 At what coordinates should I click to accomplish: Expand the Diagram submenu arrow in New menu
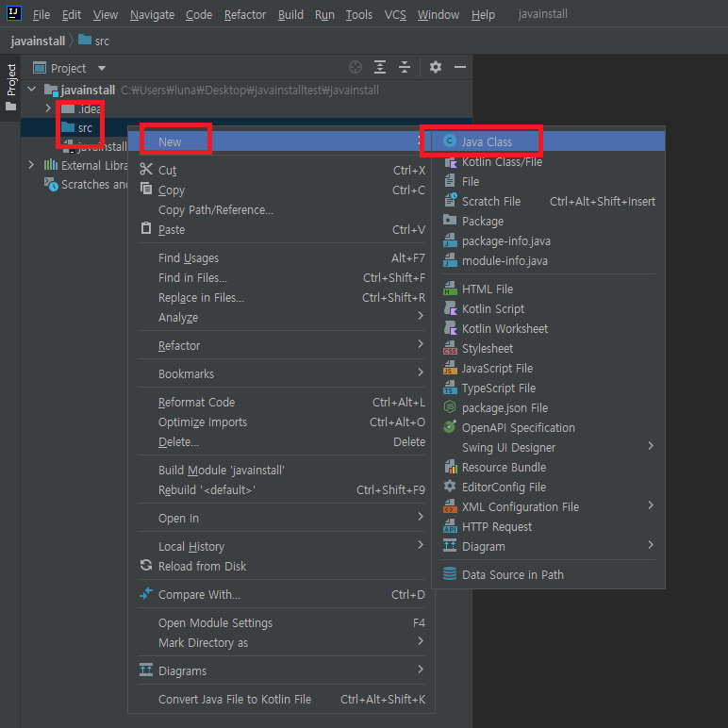651,545
